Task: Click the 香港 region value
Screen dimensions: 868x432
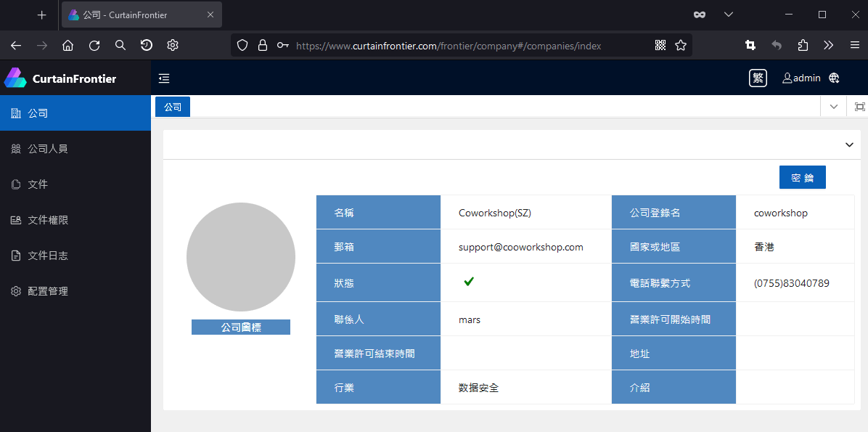Action: coord(764,247)
